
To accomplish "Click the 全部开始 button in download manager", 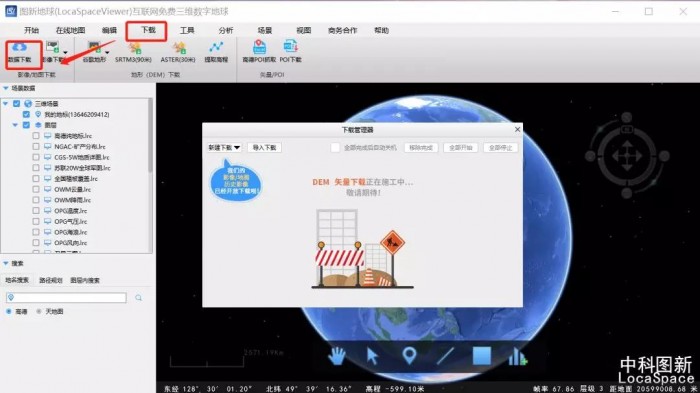I will click(460, 147).
